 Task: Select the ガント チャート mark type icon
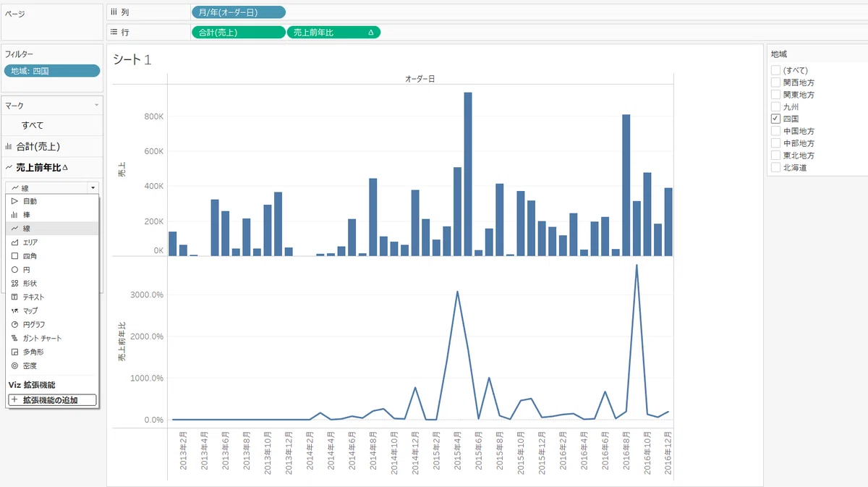(14, 338)
